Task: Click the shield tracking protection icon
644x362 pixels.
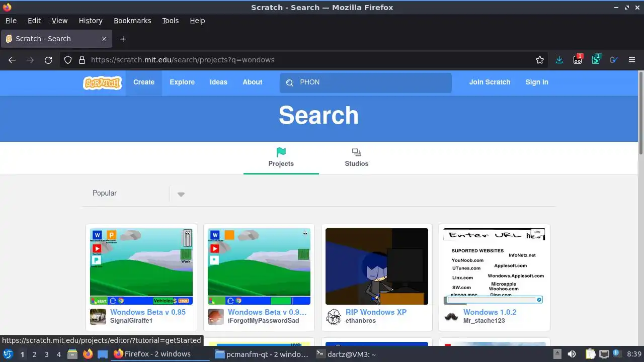Action: pyautogui.click(x=68, y=60)
